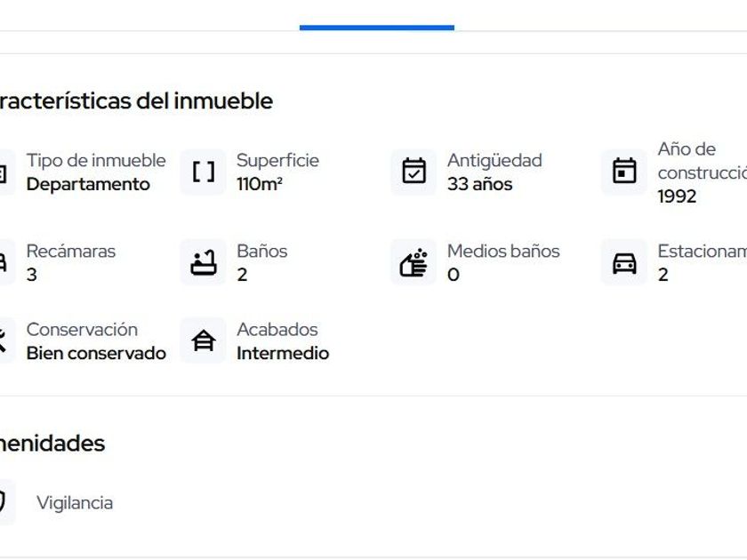The width and height of the screenshot is (747, 560).
Task: Click the Acabados house icon
Action: coord(204,340)
